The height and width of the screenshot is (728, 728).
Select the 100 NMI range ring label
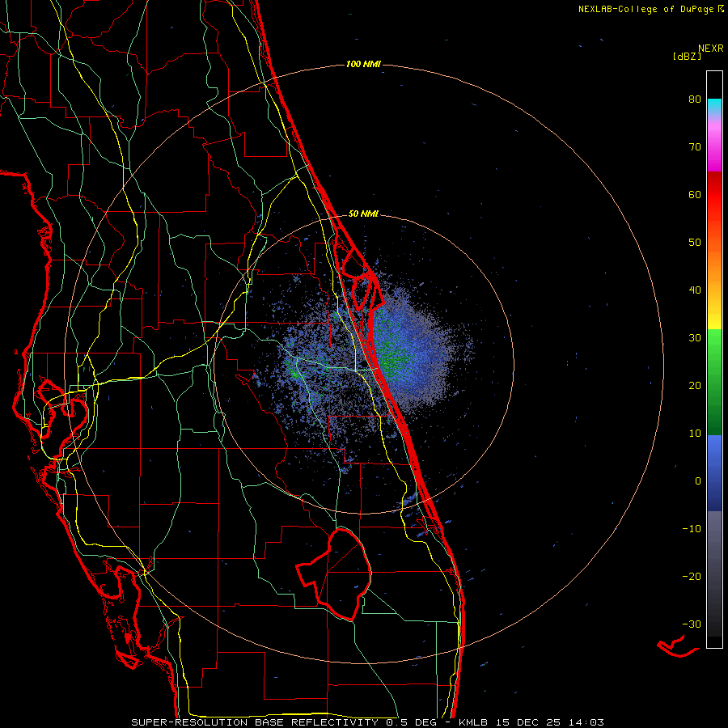point(363,64)
